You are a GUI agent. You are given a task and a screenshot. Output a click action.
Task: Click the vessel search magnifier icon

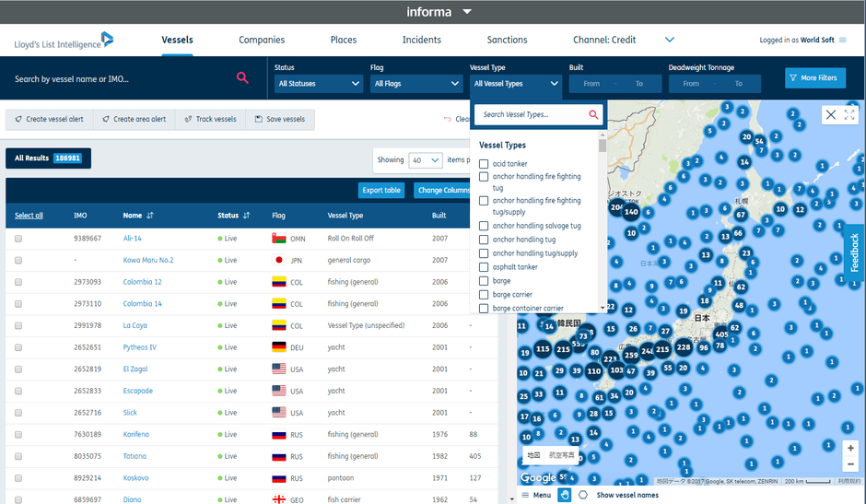coord(242,78)
